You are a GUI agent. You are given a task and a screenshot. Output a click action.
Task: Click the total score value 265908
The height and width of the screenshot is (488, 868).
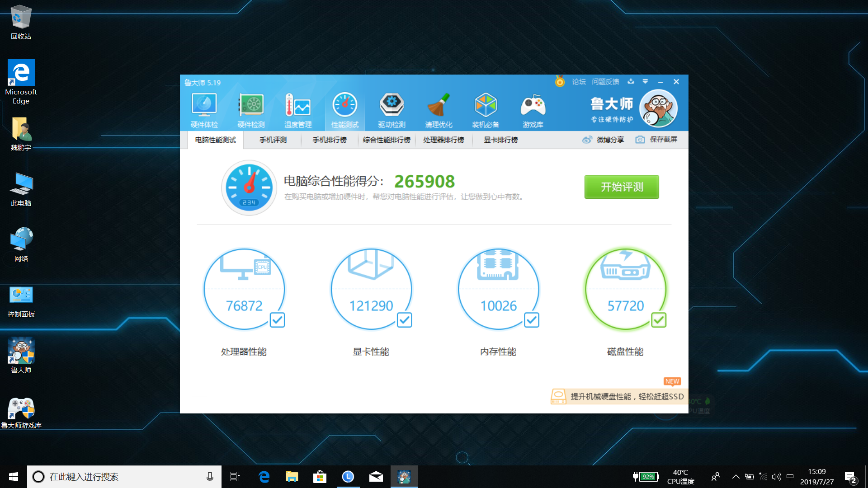[x=425, y=182]
